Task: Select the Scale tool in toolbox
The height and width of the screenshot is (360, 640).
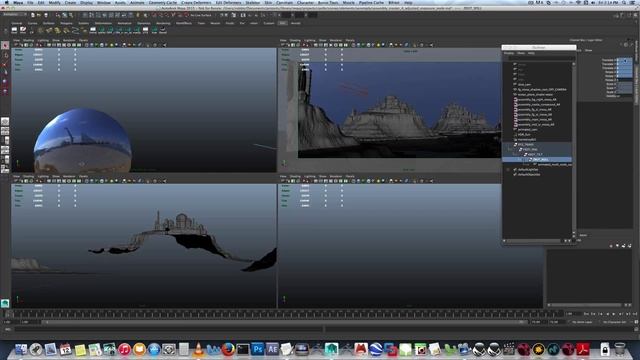Action: pos(5,91)
